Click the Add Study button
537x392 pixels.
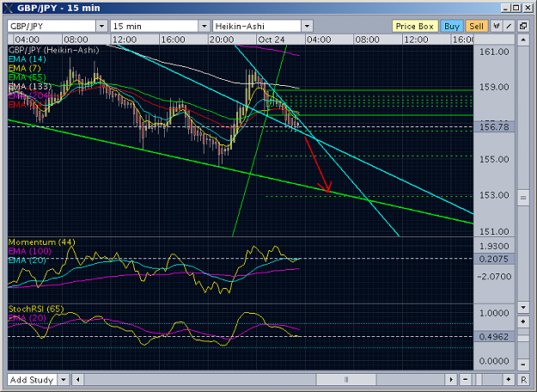[x=32, y=380]
